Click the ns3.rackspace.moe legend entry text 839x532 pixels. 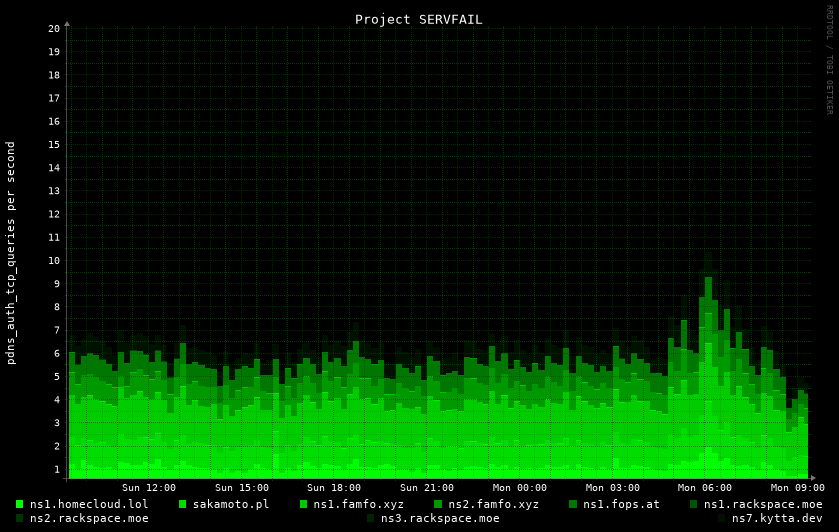coord(440,518)
